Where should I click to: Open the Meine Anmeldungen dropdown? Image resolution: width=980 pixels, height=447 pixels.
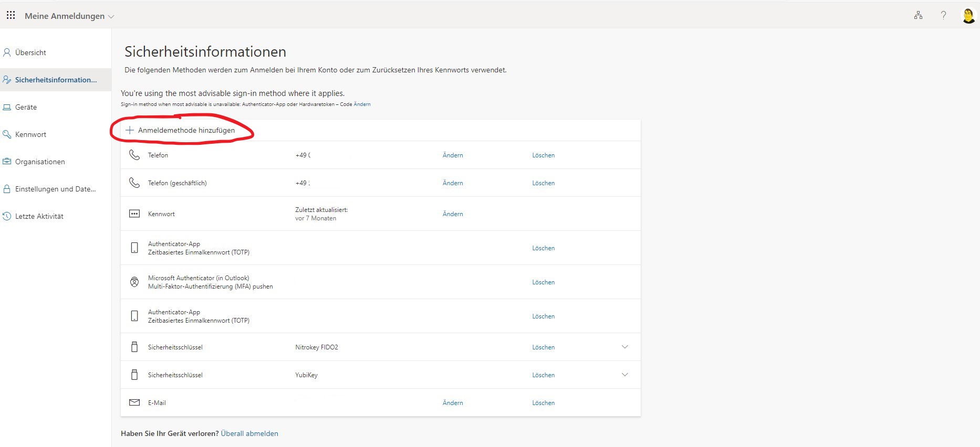click(x=69, y=16)
